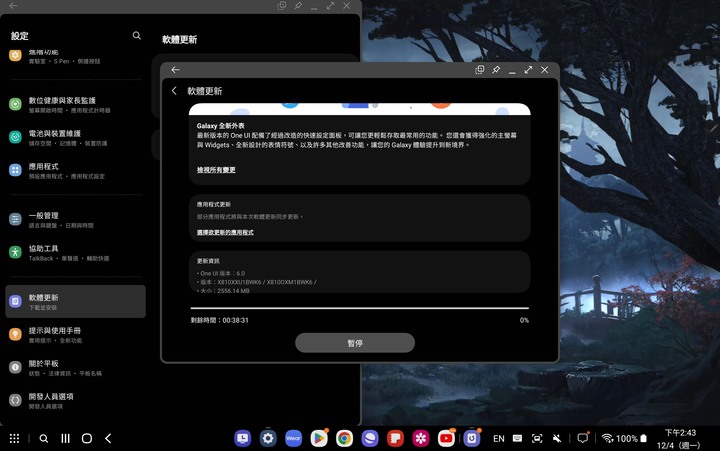Image resolution: width=720 pixels, height=451 pixels.
Task: Click the 0% progress percentage
Action: pyautogui.click(x=524, y=320)
